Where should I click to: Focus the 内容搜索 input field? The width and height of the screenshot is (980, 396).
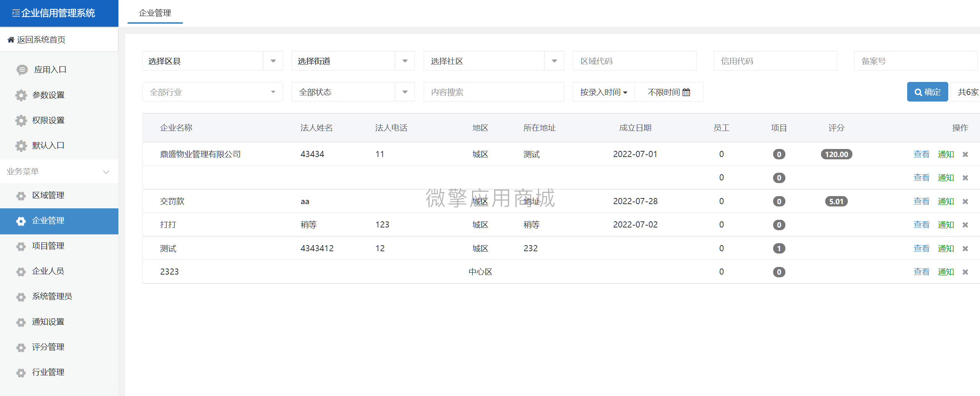click(493, 92)
